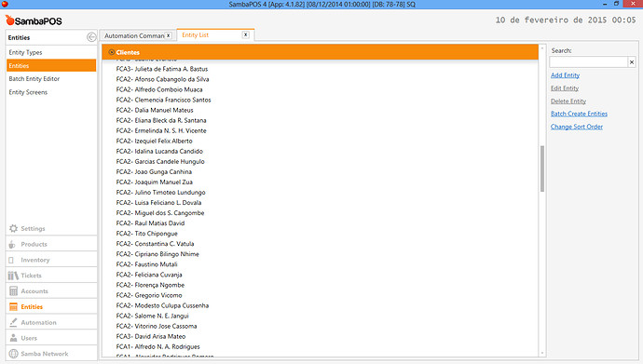Click the Settings gear icon in the sidebar

click(14, 228)
